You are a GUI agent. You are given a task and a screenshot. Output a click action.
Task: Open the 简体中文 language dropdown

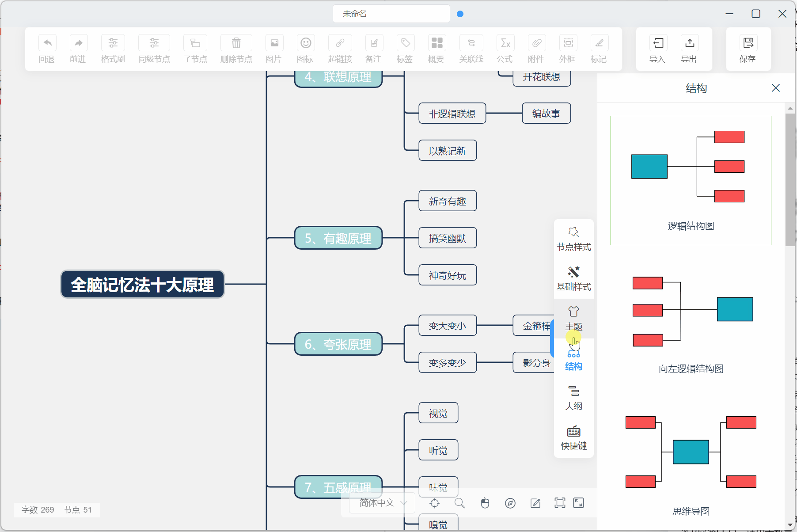point(382,503)
